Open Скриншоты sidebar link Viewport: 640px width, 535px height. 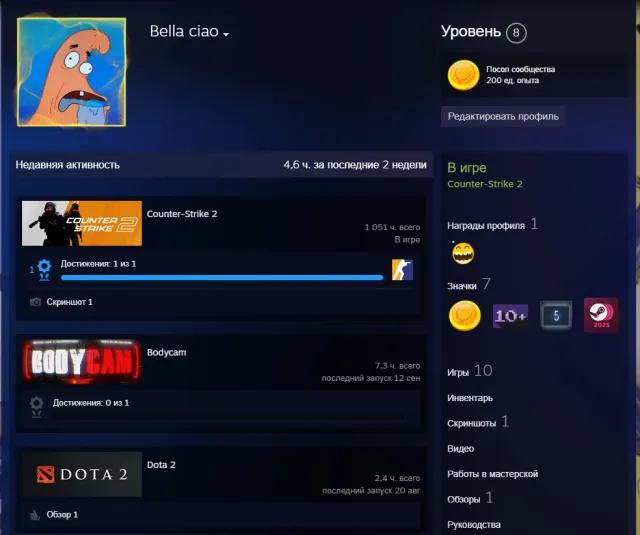click(x=472, y=424)
